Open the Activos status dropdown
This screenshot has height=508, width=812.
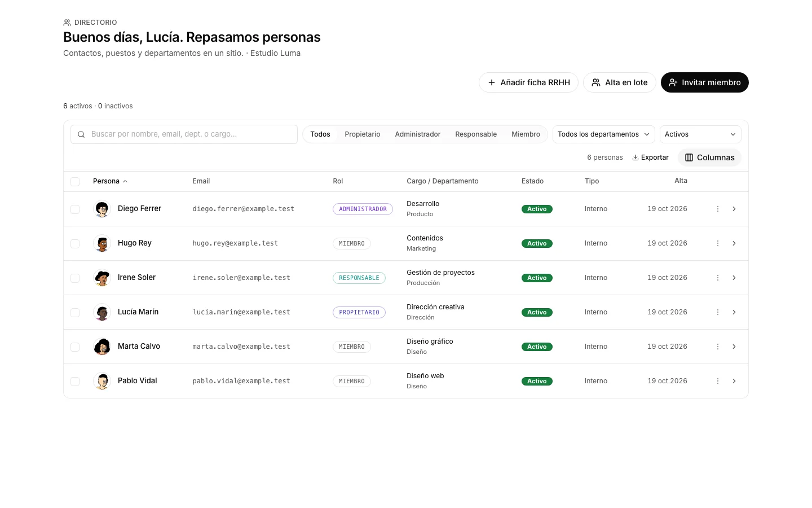click(700, 134)
